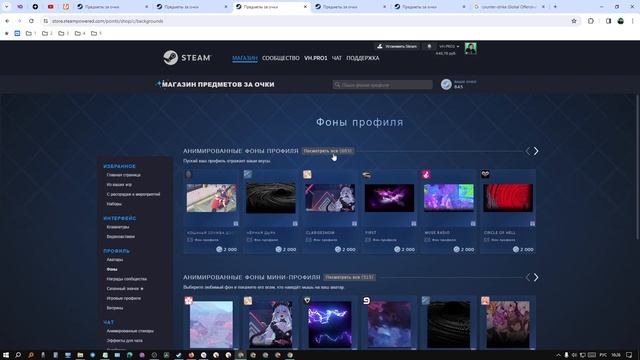
Task: Open the notifications bell in Steam header
Action: pyautogui.click(x=429, y=47)
